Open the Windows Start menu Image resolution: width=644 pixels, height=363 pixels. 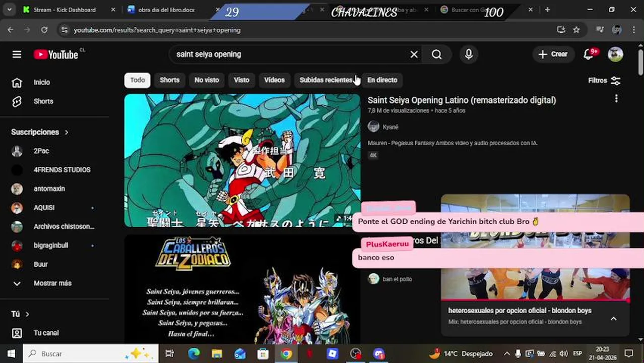point(11,354)
